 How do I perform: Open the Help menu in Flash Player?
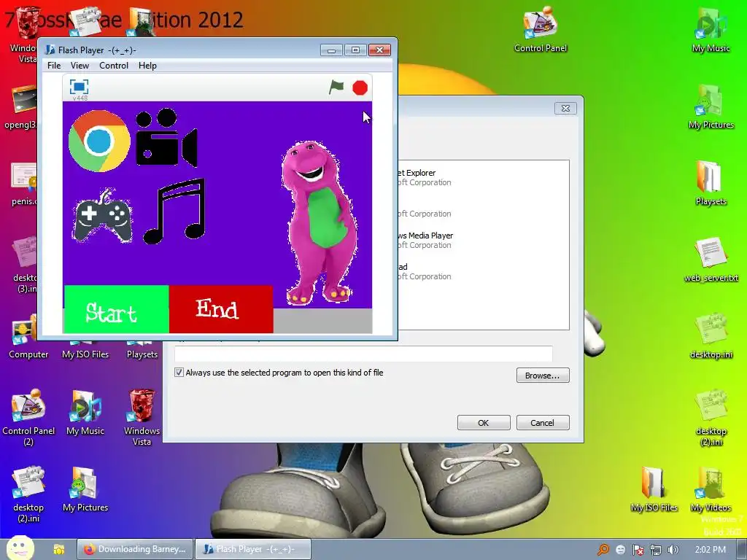coord(147,66)
